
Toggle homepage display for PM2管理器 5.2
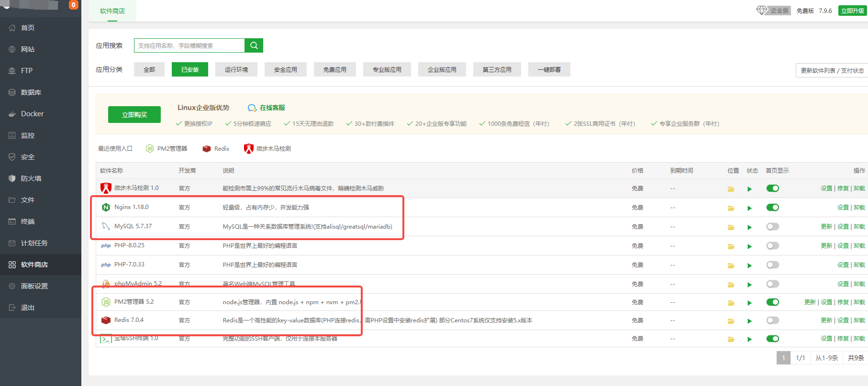[773, 302]
